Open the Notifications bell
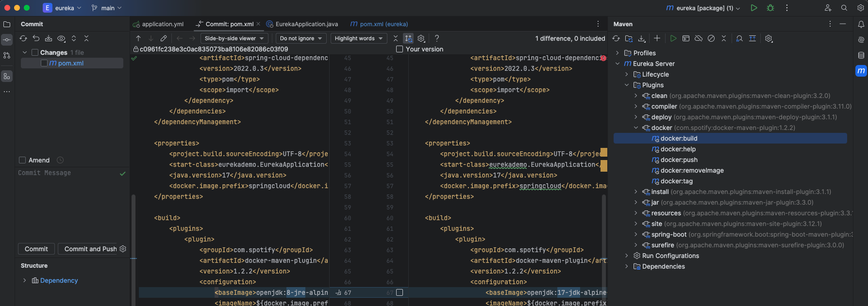 [x=861, y=24]
